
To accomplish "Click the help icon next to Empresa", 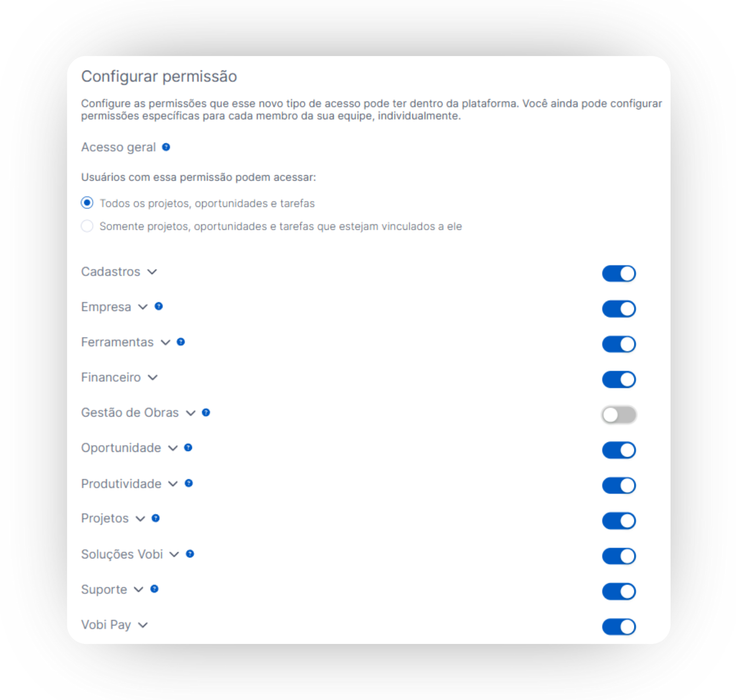I will click(159, 306).
